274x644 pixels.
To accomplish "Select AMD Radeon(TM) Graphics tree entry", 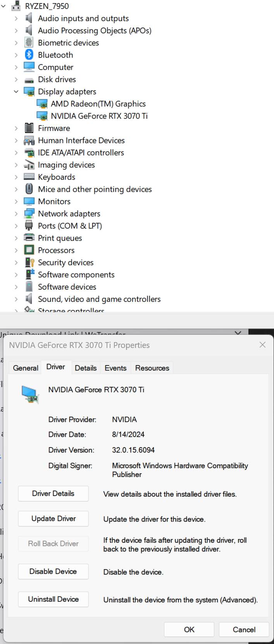I will point(98,104).
